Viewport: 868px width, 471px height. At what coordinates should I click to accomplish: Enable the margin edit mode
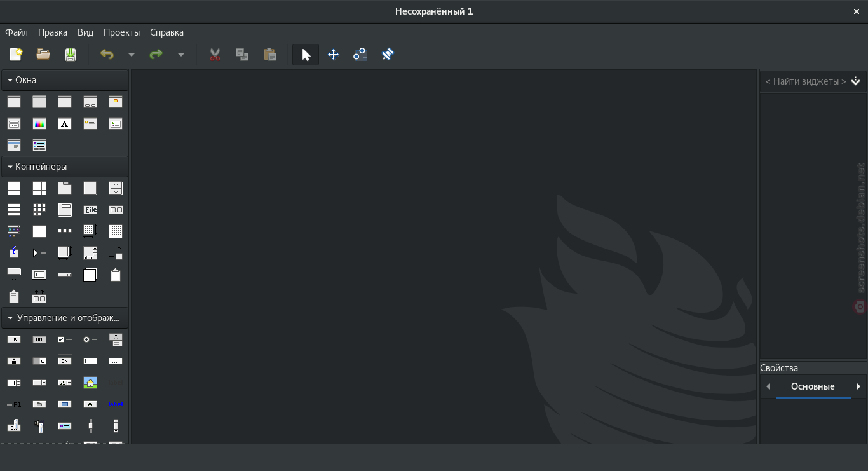point(360,55)
